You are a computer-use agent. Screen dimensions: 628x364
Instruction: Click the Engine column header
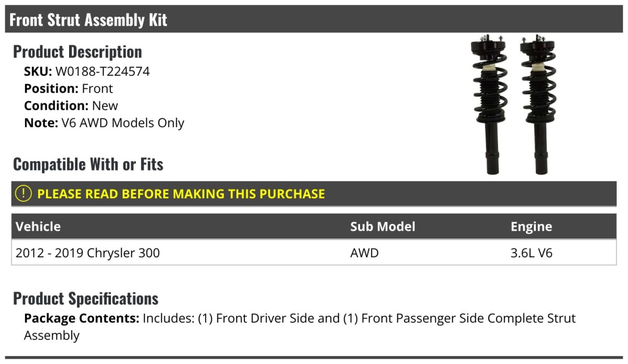(x=531, y=226)
